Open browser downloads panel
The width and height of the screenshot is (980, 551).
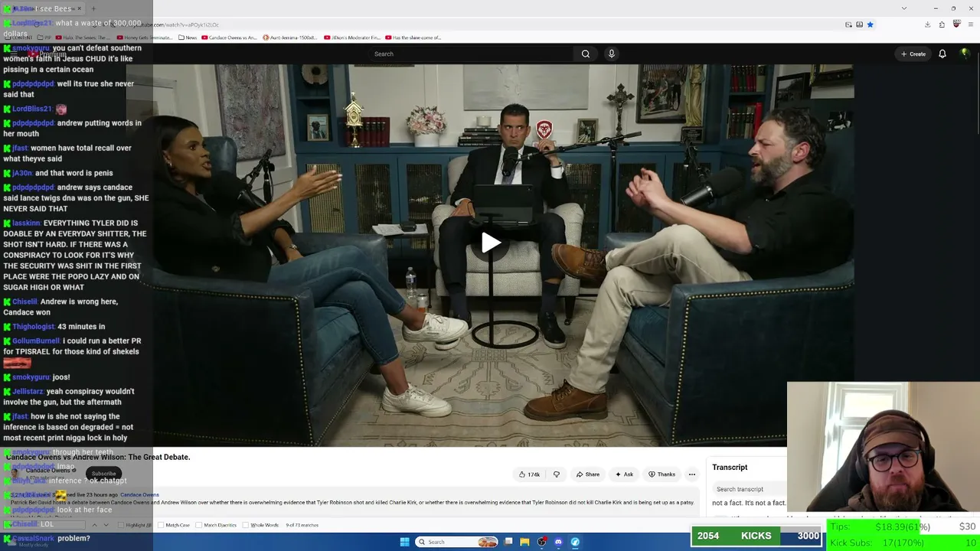click(x=927, y=24)
